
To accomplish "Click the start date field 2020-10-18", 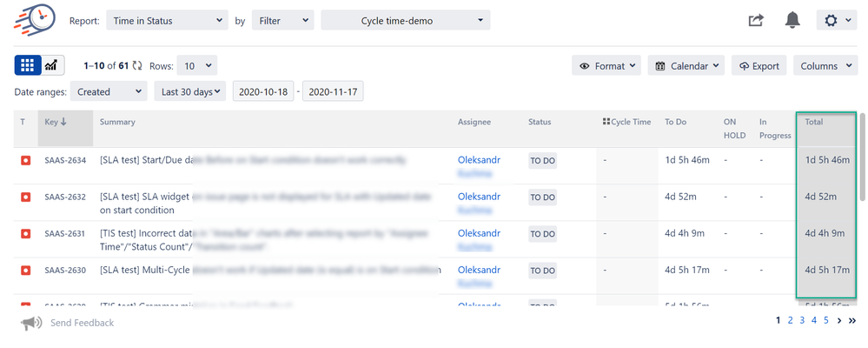I will pyautogui.click(x=262, y=91).
